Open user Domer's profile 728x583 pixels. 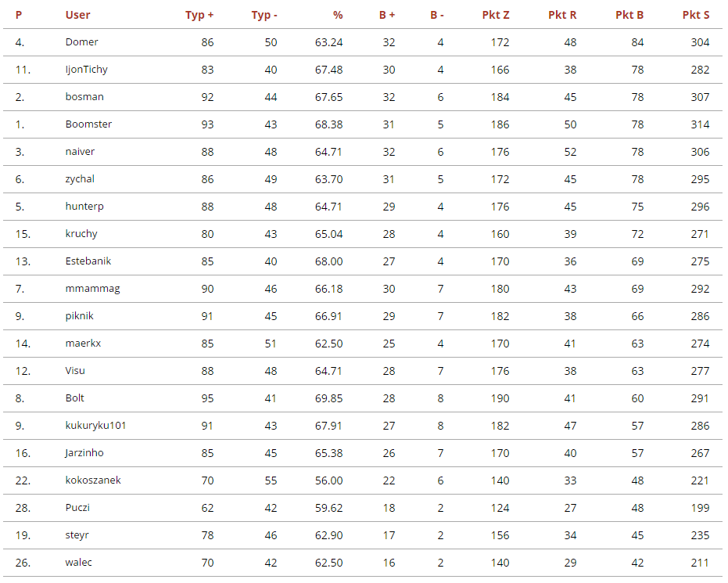(x=82, y=42)
